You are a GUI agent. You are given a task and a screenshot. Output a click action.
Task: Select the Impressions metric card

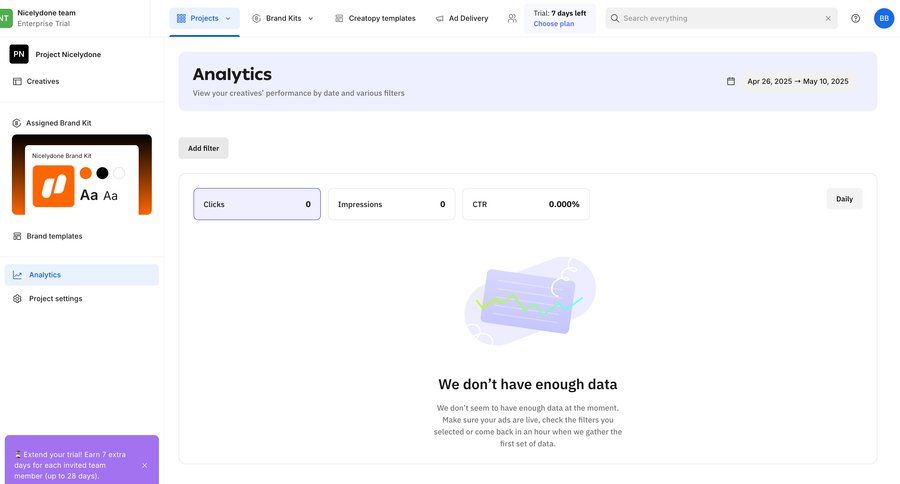[391, 204]
